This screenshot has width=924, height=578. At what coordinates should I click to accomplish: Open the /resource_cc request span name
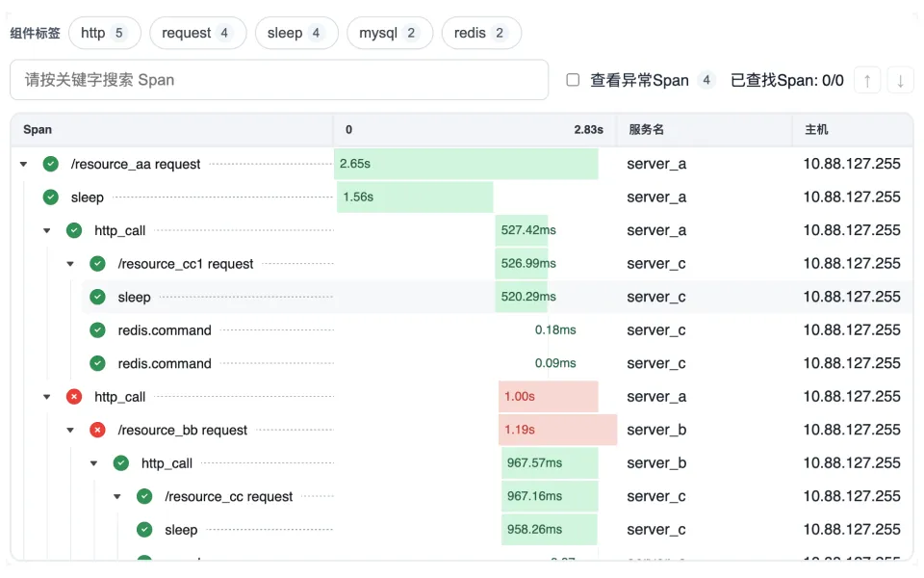click(229, 497)
